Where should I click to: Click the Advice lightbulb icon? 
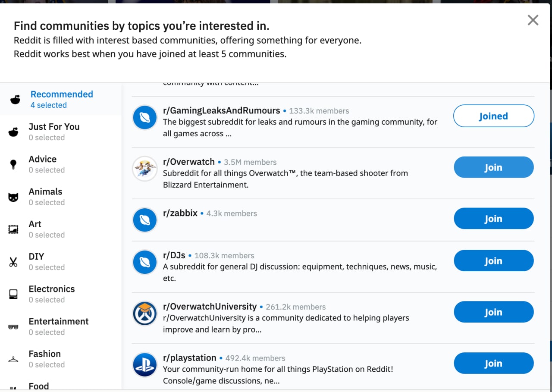click(13, 164)
